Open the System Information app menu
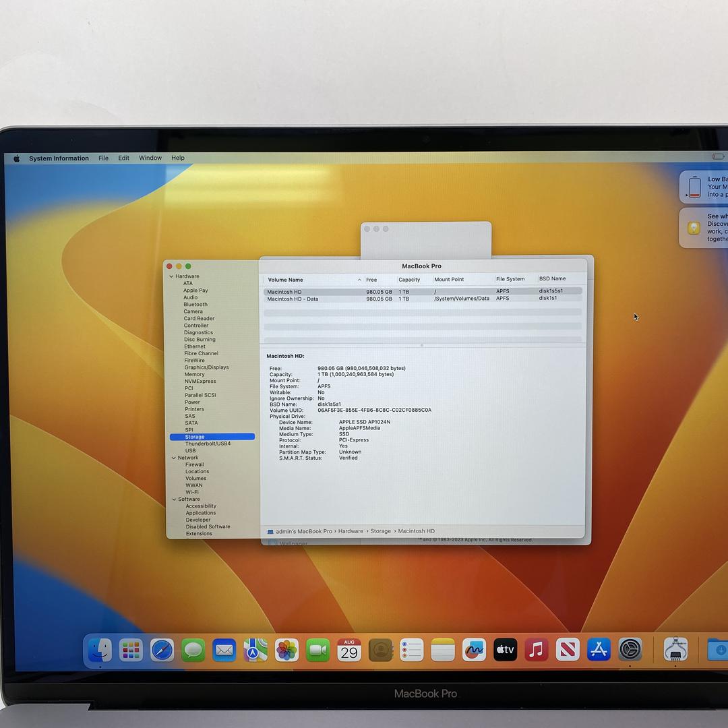The image size is (728, 728). pyautogui.click(x=59, y=158)
